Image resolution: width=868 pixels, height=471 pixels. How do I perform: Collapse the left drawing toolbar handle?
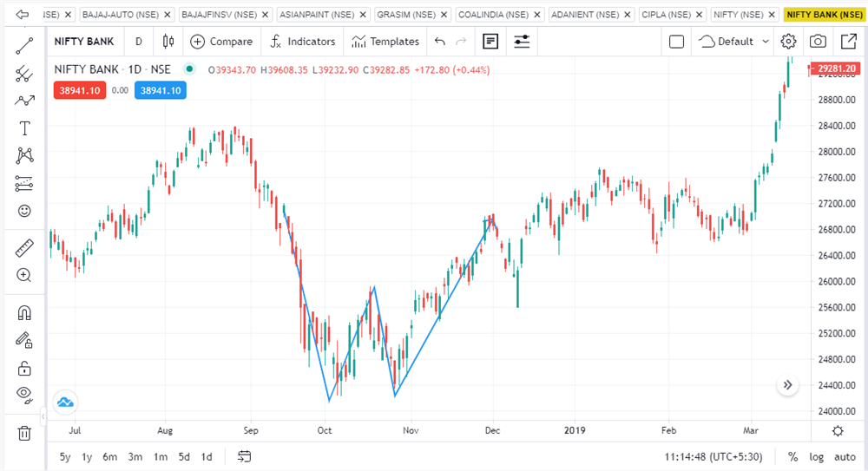43,416
